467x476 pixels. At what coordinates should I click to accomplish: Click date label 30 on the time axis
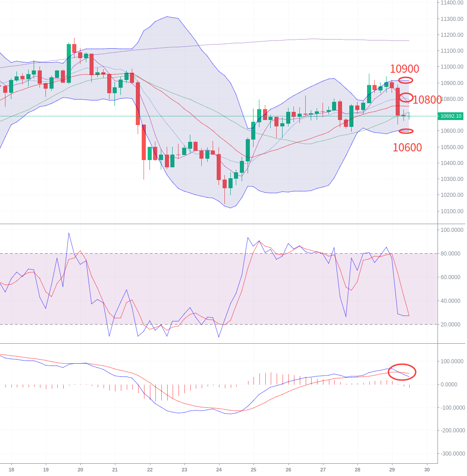coord(427,470)
